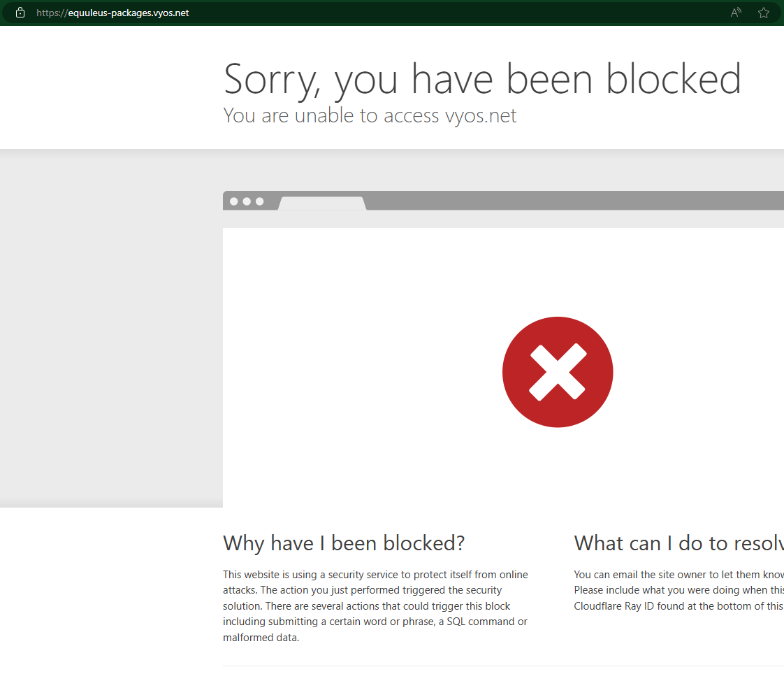Screen dimensions: 784x674
Task: Add page to favorites with star icon
Action: [764, 13]
